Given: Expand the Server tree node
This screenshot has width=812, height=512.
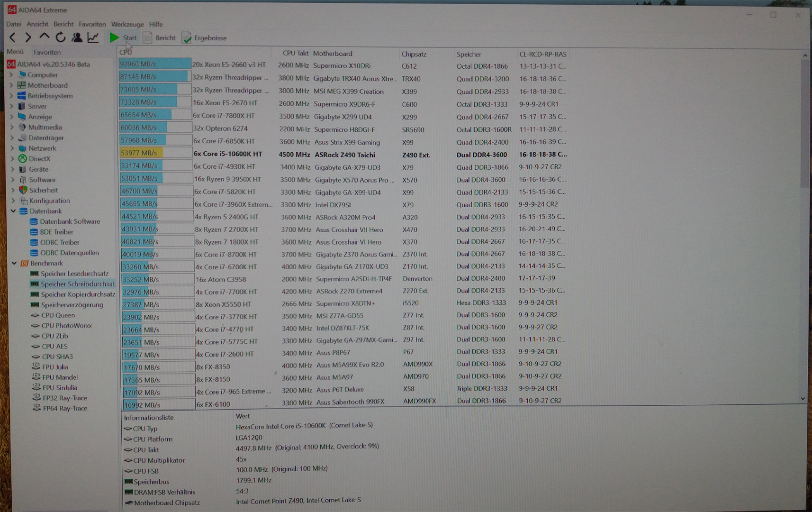Looking at the screenshot, I should [11, 106].
